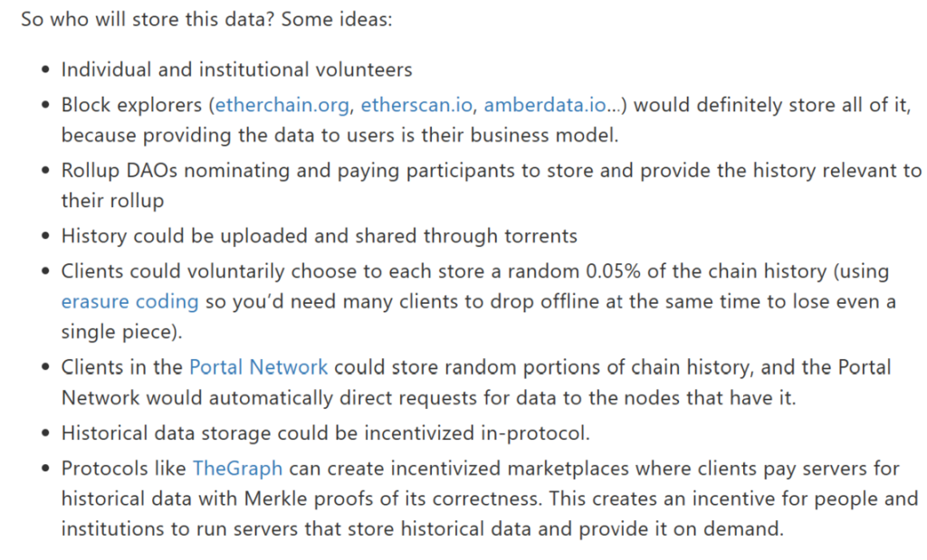This screenshot has width=927, height=560.
Task: Click the "0.05%" figure in the text
Action: (614, 271)
